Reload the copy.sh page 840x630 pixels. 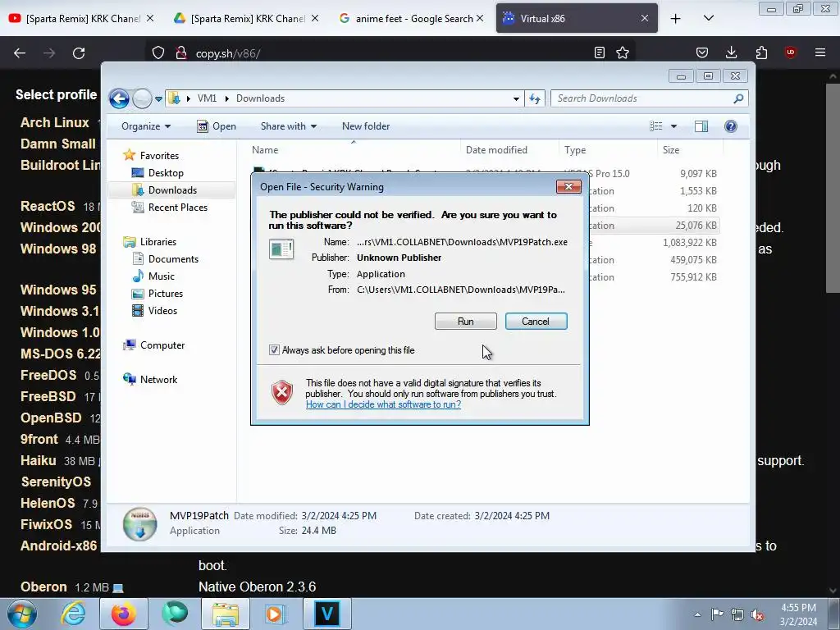coord(79,53)
